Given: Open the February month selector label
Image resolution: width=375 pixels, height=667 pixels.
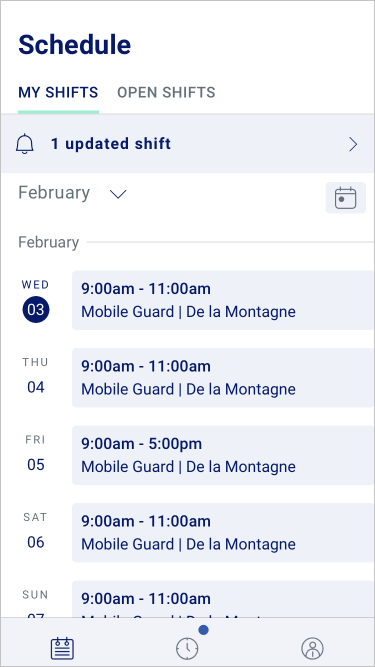Looking at the screenshot, I should click(x=54, y=193).
